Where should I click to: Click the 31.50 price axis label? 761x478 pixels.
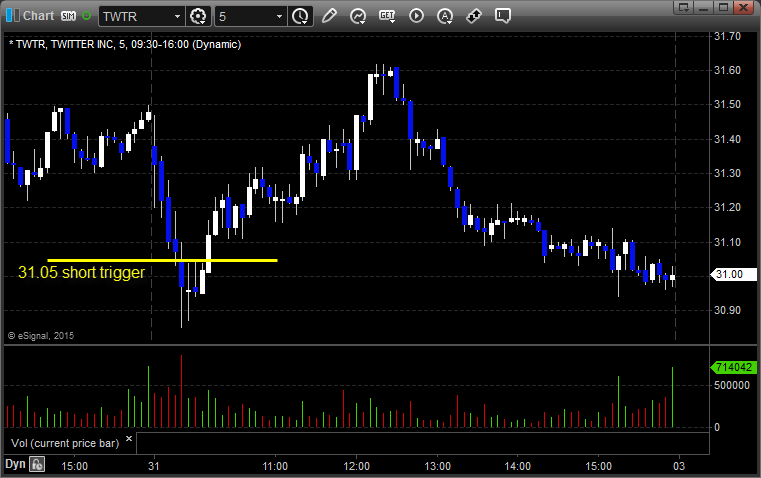(728, 104)
